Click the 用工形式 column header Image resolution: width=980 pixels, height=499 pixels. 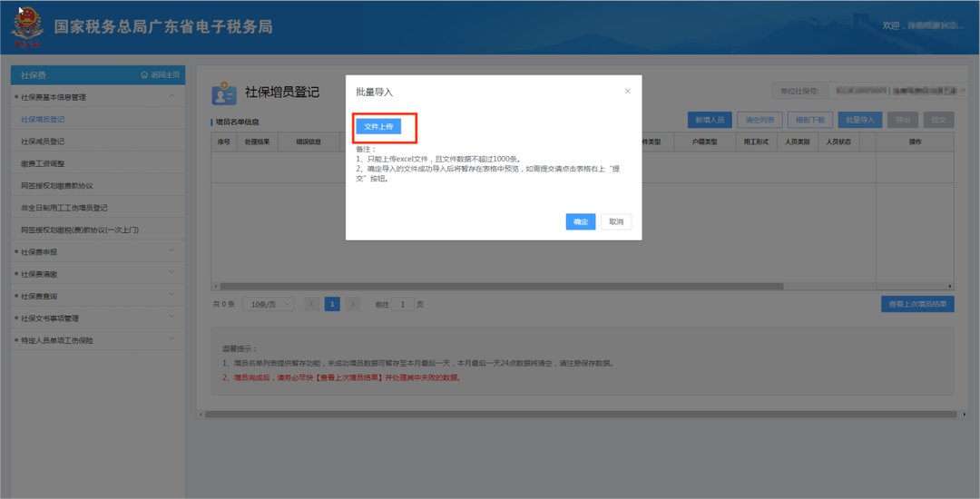click(756, 142)
